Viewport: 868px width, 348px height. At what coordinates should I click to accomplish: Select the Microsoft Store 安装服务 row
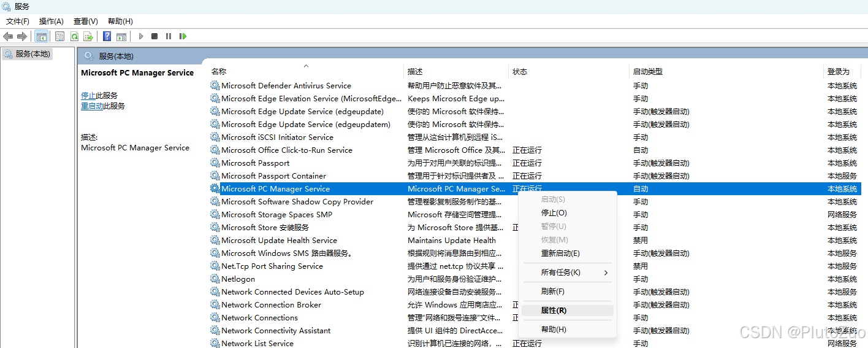(x=535, y=227)
